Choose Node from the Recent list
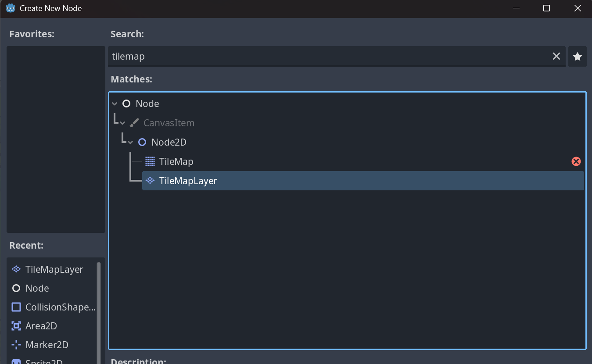This screenshot has height=364, width=592. [37, 288]
